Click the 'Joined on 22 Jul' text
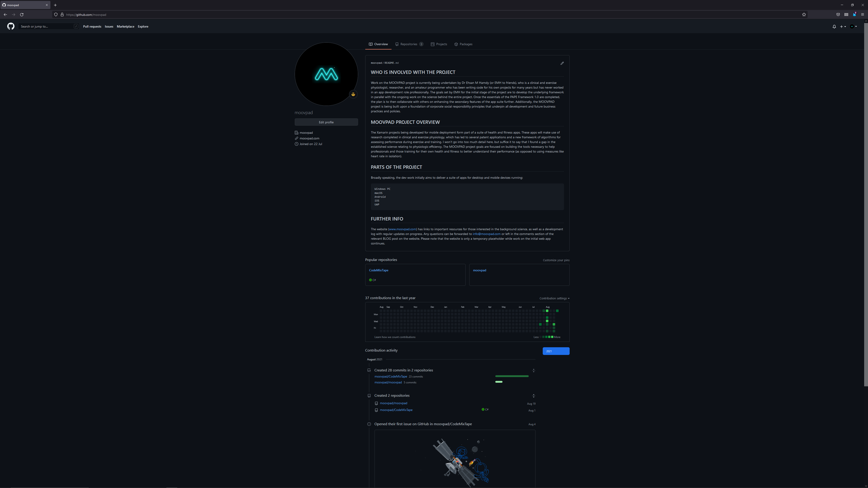868x488 pixels. 311,144
